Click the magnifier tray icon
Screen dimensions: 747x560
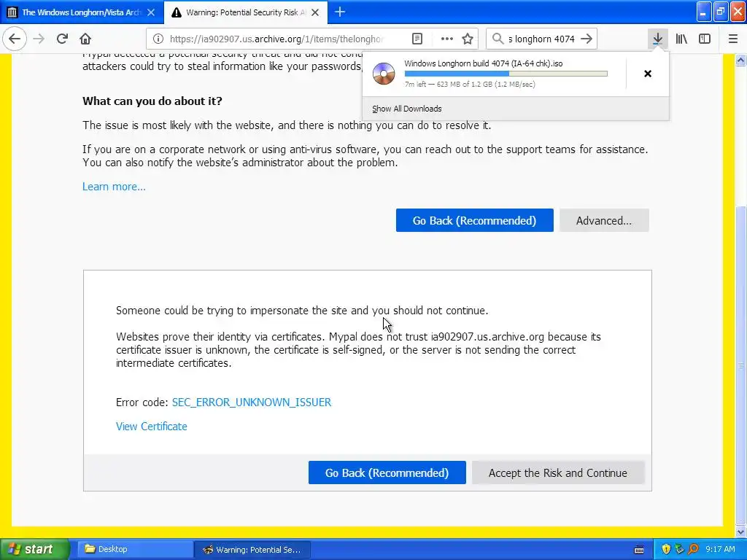tap(694, 549)
